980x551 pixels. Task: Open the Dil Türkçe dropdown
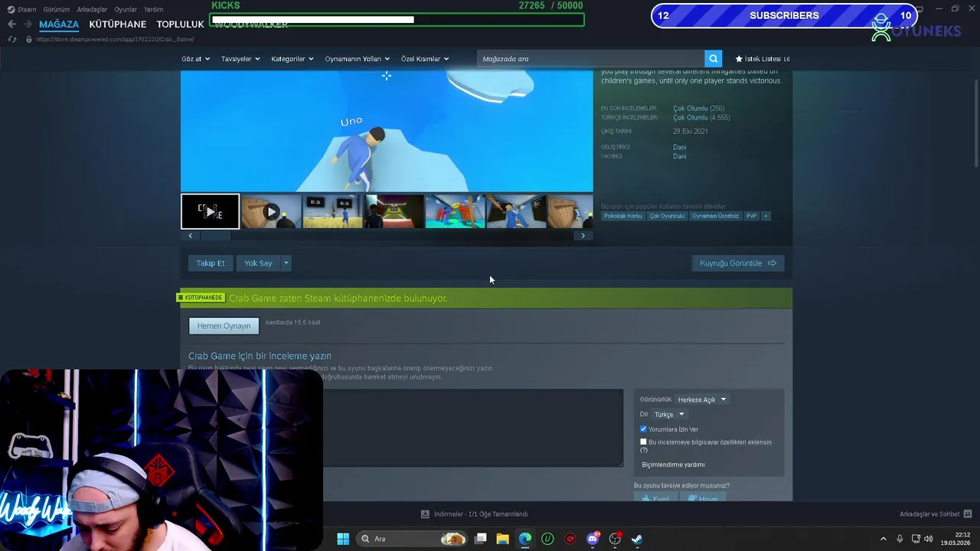pos(669,415)
